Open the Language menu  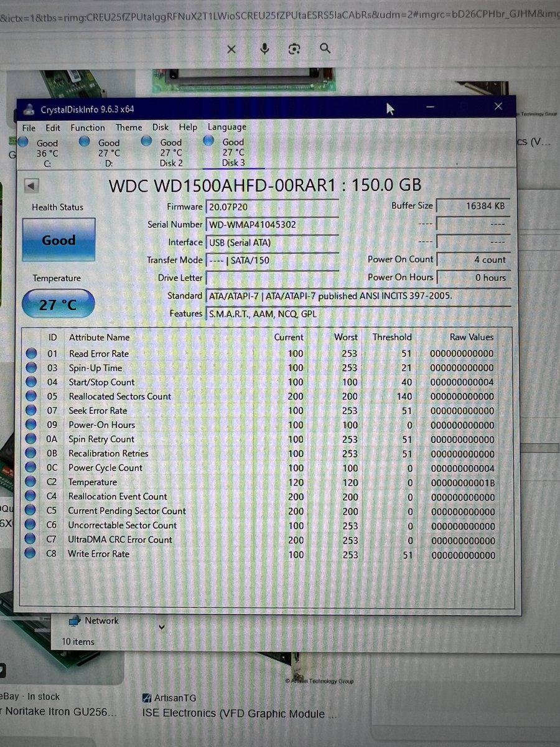[227, 127]
